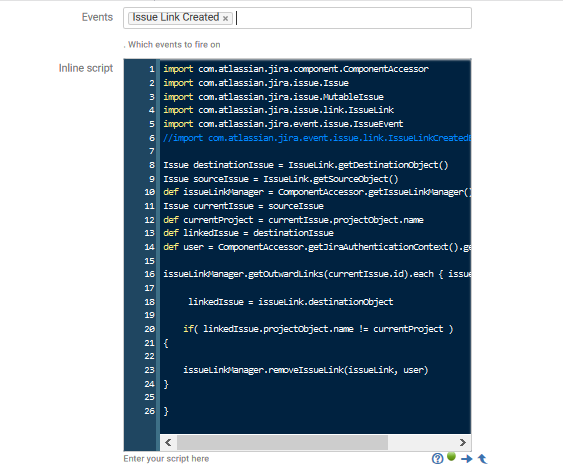The image size is (563, 469).
Task: Click the 'Enter your script here' hint
Action: pyautogui.click(x=166, y=459)
